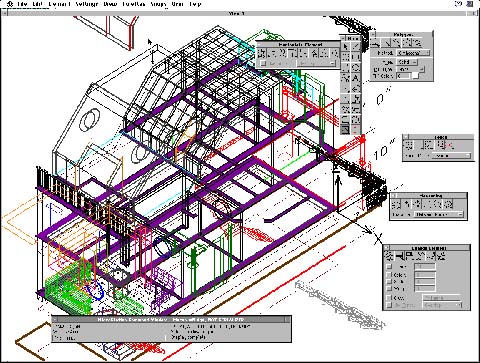Viewport: 480px width, 363px height.
Task: Select the arrow Element Selection tool in Main palette
Action: coord(345,46)
